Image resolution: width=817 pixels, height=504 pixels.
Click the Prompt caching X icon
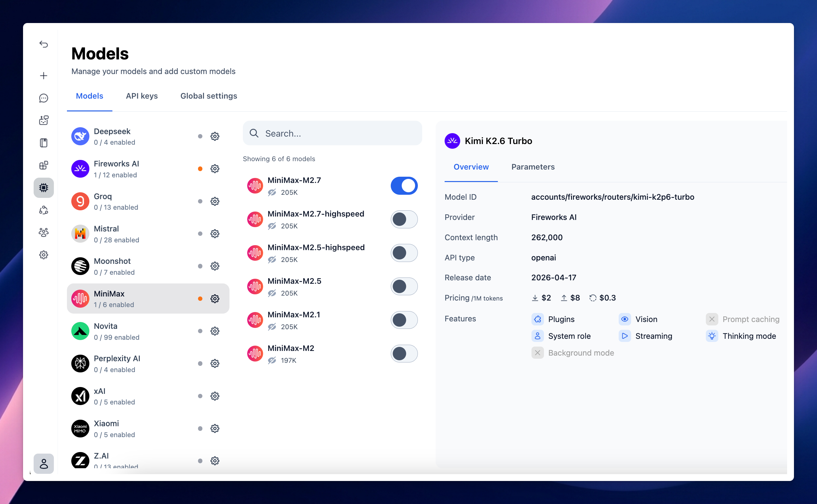712,319
